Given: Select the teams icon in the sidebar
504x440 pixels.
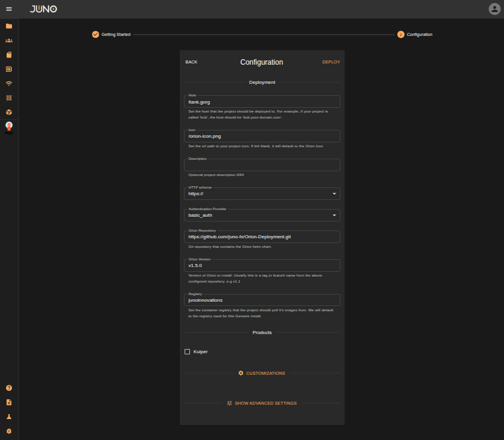Looking at the screenshot, I should [x=9, y=40].
